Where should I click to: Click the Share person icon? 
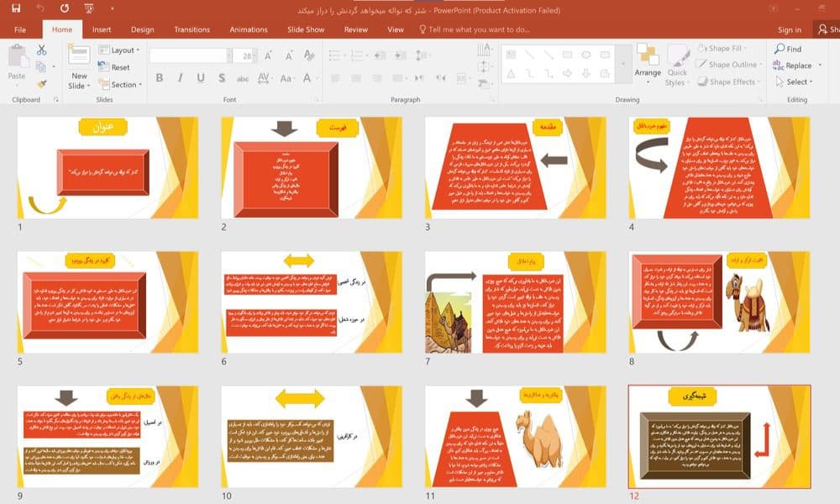coord(823,29)
